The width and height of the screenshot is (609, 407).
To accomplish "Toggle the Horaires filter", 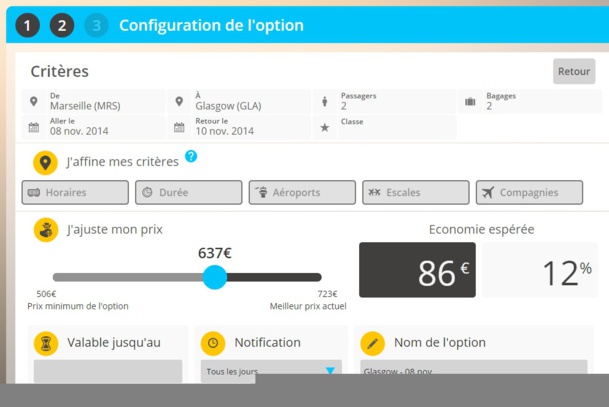I will [x=75, y=192].
